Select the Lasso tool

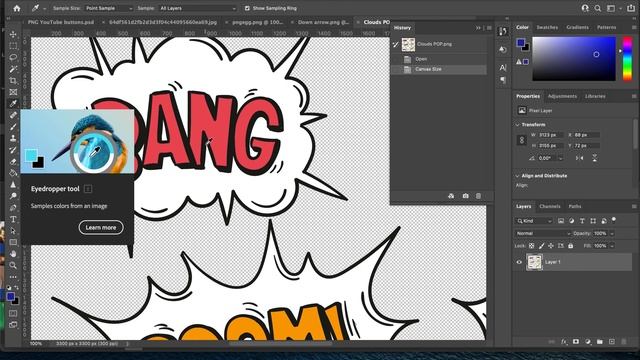pos(13,57)
